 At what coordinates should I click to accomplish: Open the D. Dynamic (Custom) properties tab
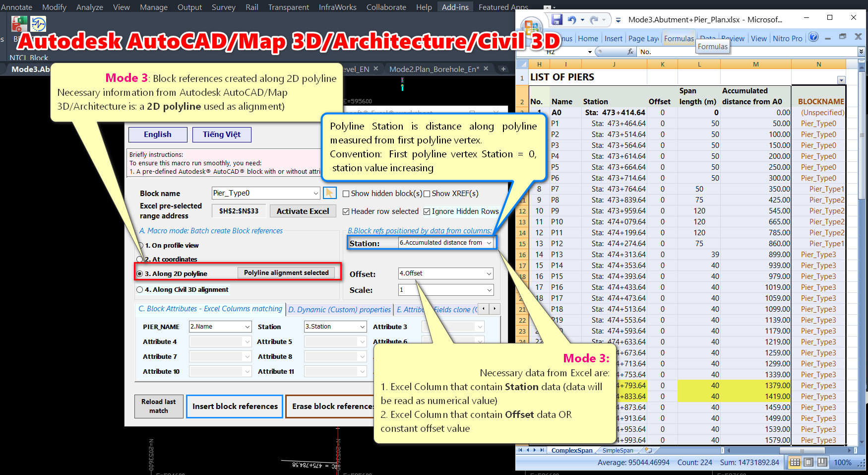pos(340,309)
